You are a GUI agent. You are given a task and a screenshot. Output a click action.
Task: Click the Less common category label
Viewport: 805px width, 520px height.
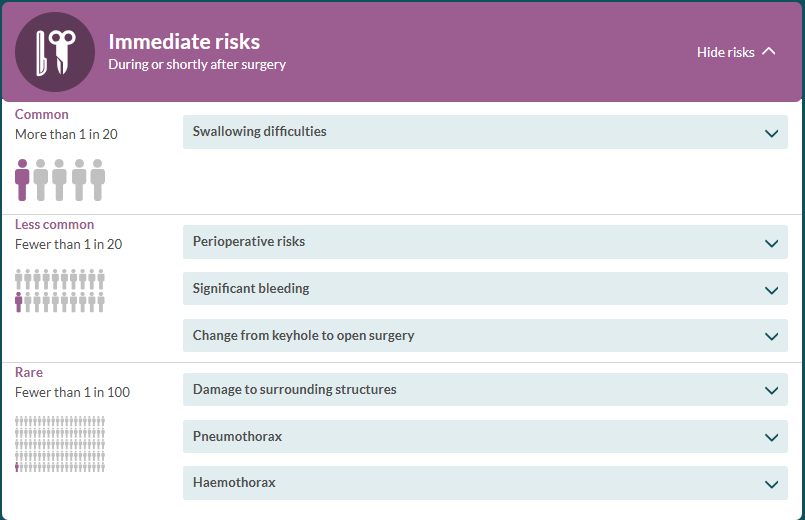coord(54,224)
